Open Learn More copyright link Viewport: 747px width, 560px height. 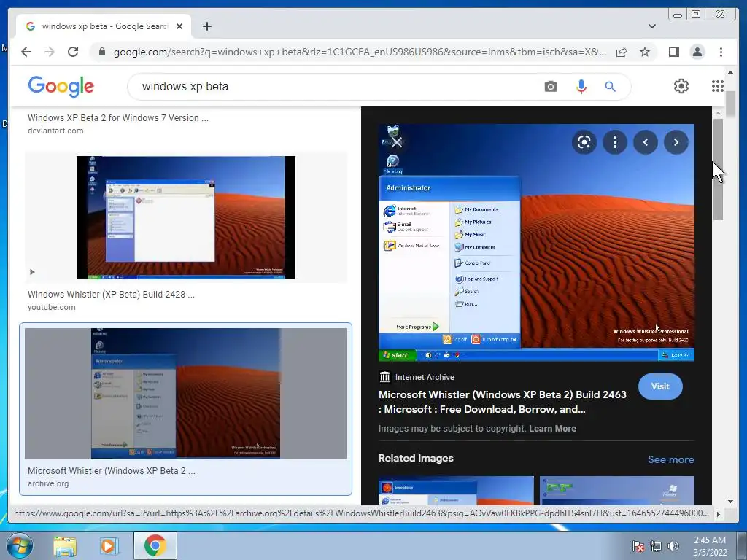pyautogui.click(x=553, y=429)
